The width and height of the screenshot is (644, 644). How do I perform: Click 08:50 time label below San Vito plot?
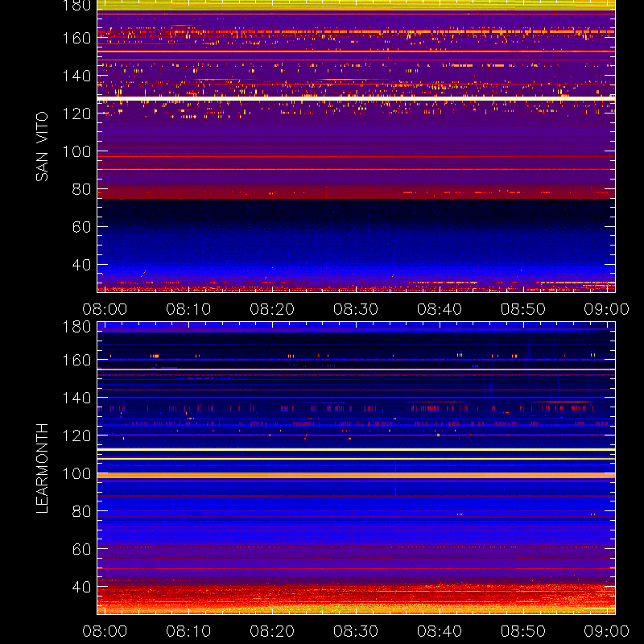coord(522,309)
